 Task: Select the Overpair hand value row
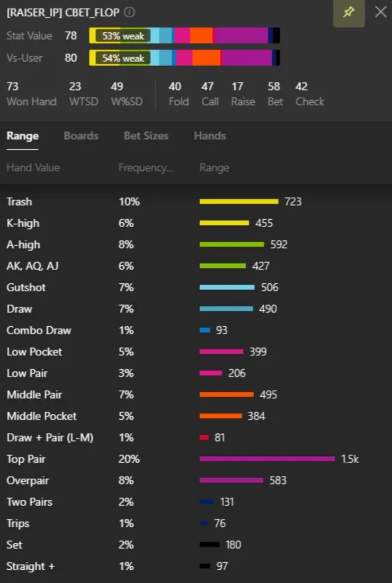(x=28, y=480)
